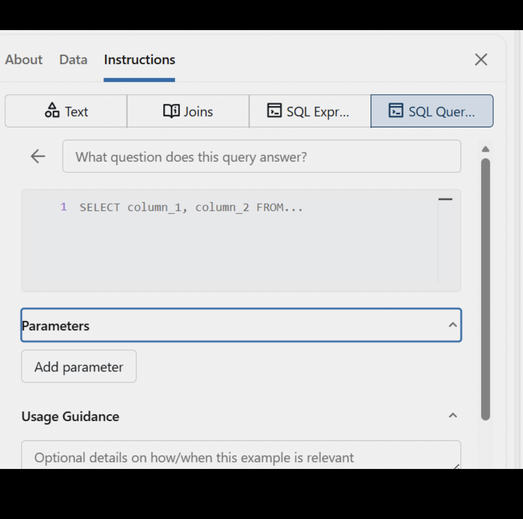This screenshot has height=519, width=523.
Task: Click the Parameters section header
Action: pos(241,325)
